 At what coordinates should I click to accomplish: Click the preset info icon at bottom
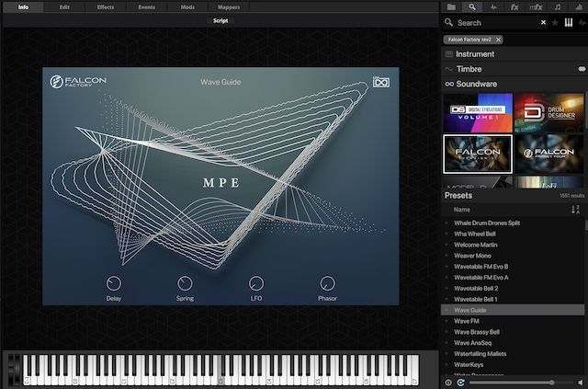pos(448,382)
